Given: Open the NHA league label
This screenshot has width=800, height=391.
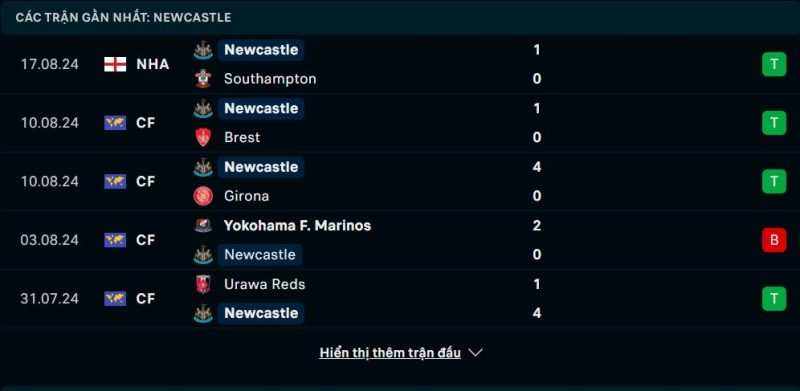Looking at the screenshot, I should point(153,64).
